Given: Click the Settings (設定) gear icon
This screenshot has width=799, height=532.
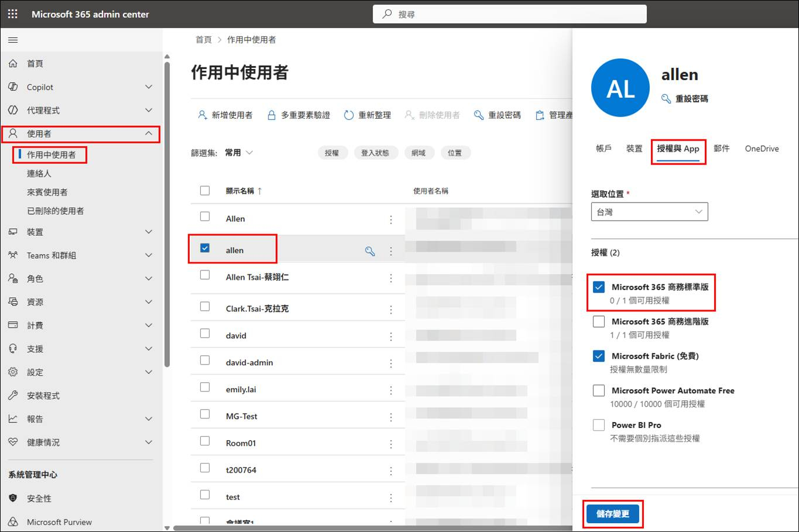Looking at the screenshot, I should click(13, 372).
